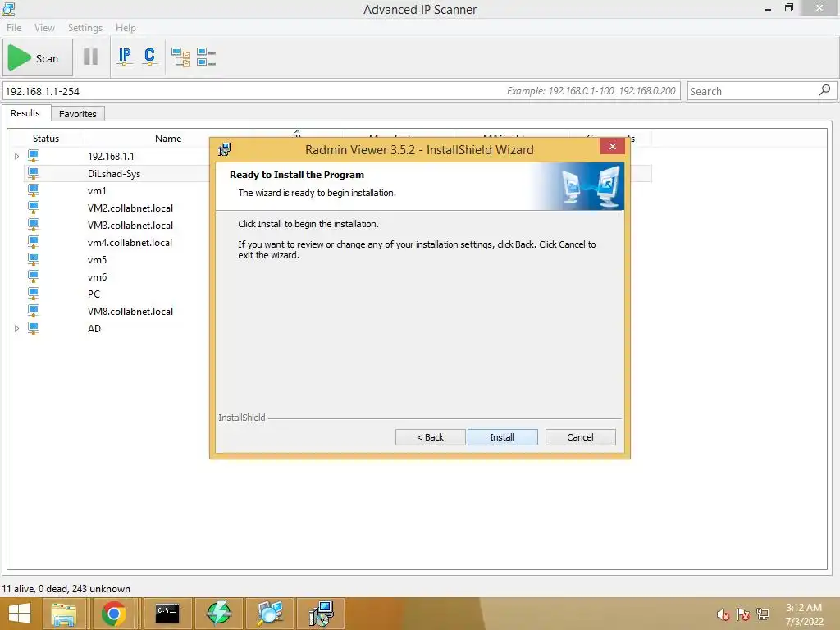Viewport: 840px width, 630px height.
Task: Click the C subnet class toolbar icon
Action: click(150, 57)
